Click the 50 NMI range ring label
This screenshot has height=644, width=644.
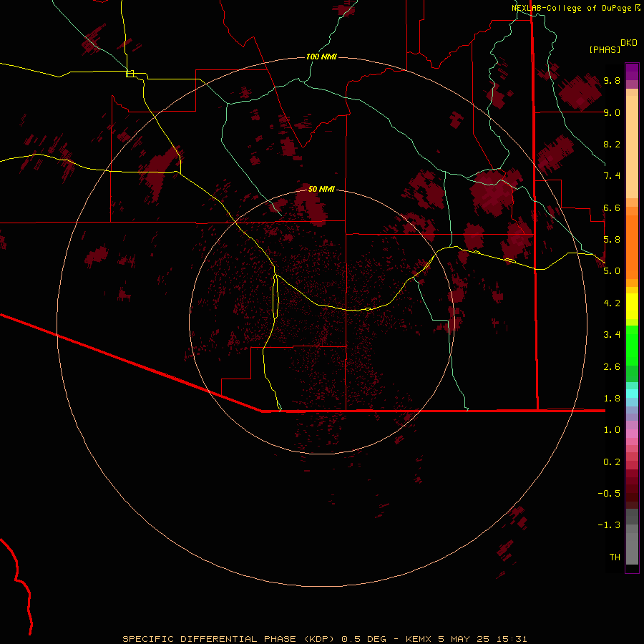(321, 189)
